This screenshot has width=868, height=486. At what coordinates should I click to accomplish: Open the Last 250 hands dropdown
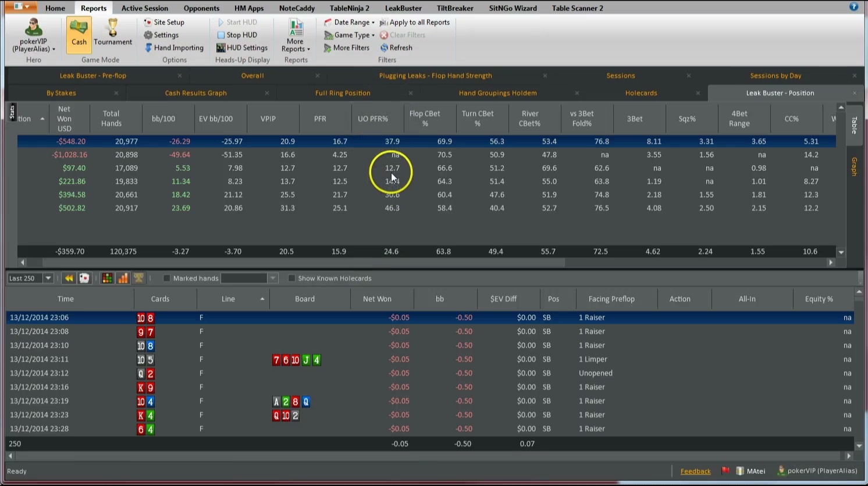click(29, 278)
